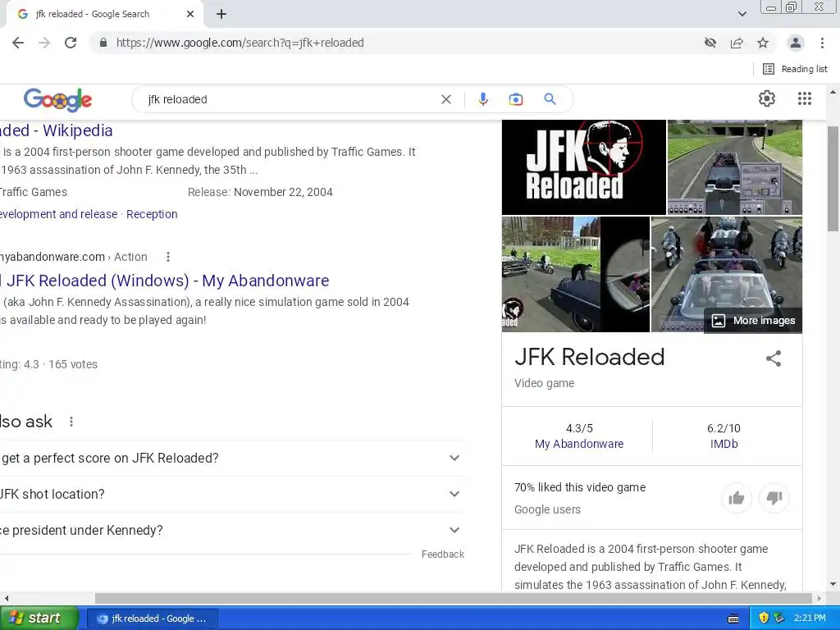
Task: Click the Release: November 22, 2004 text
Action: click(260, 192)
